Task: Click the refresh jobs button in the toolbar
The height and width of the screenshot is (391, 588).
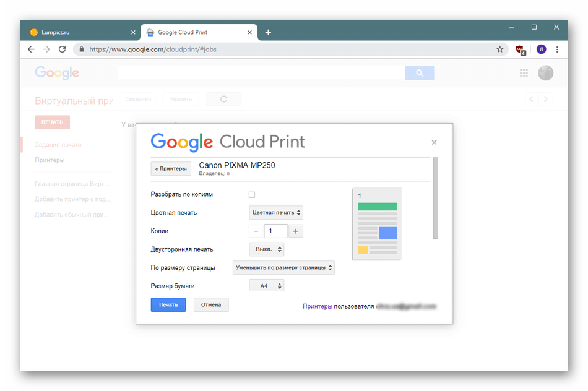Action: [x=224, y=99]
